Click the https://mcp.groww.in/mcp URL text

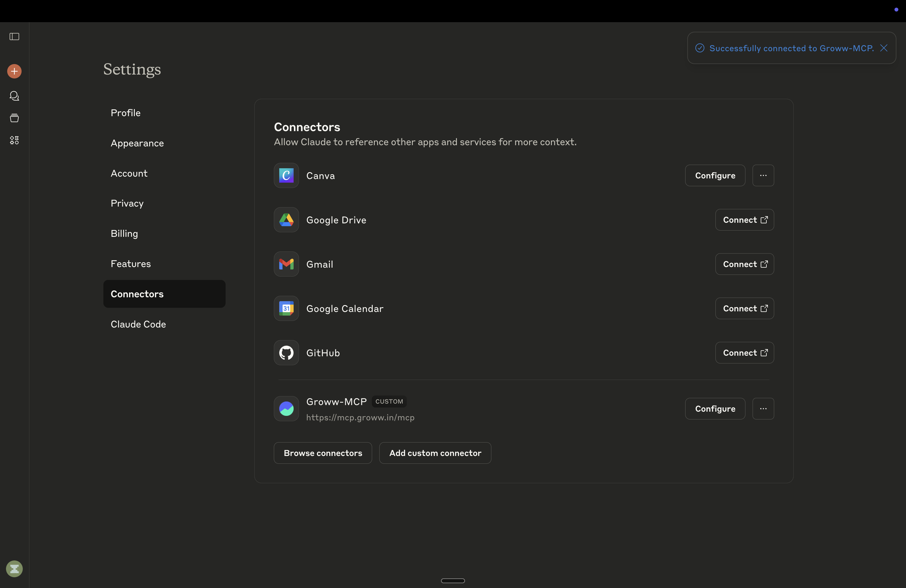(360, 418)
